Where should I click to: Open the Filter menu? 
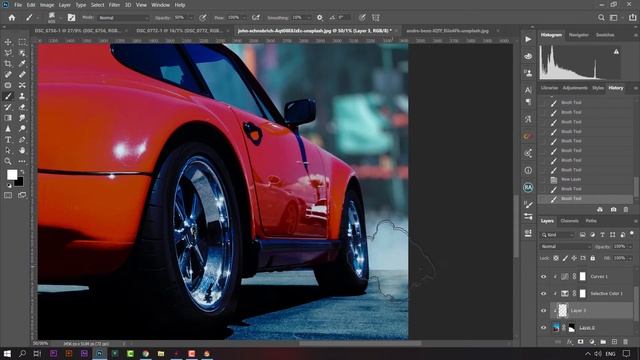click(114, 5)
